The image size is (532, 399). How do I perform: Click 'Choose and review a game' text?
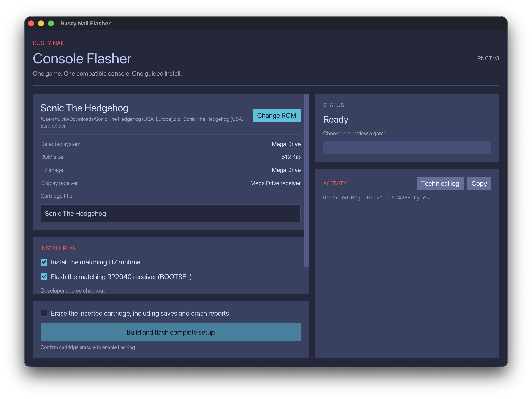tap(355, 133)
